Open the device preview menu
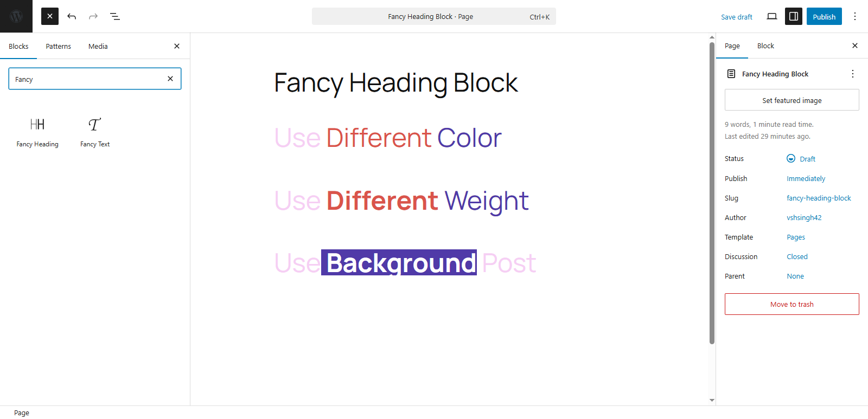The height and width of the screenshot is (419, 868). (x=771, y=16)
